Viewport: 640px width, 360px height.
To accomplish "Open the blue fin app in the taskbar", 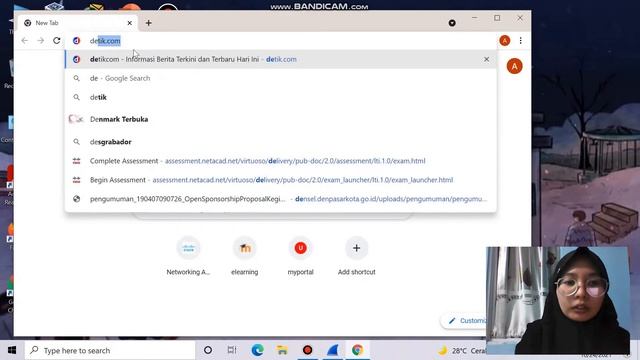I will [x=333, y=350].
